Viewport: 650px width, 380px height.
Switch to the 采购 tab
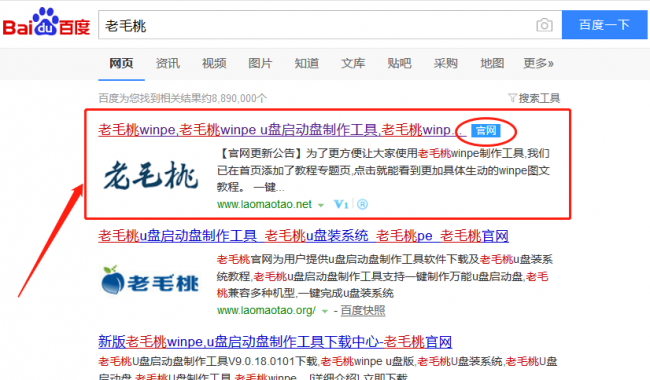[446, 63]
